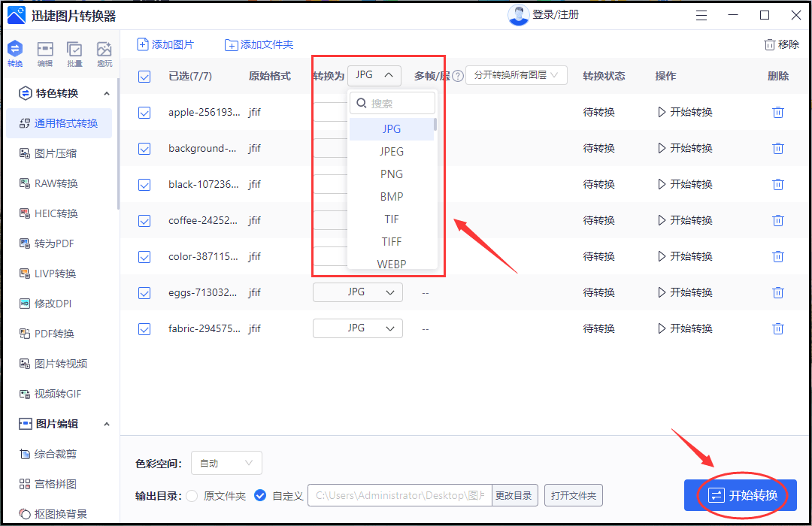Click the output directory path field
This screenshot has height=526, width=812.
coord(400,495)
